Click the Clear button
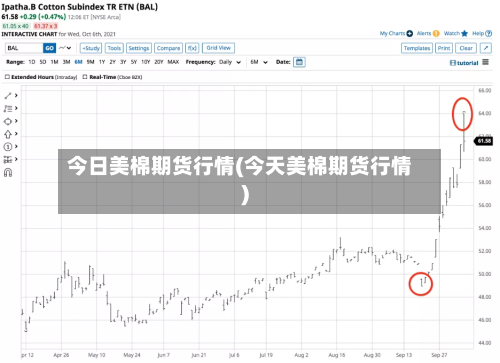The width and height of the screenshot is (500, 363). point(466,48)
